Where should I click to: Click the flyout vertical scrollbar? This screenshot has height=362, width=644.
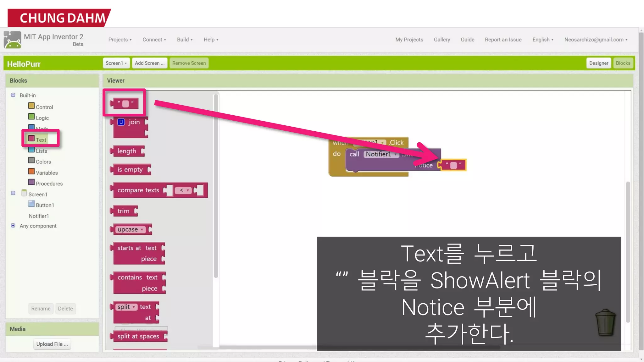coord(216,186)
